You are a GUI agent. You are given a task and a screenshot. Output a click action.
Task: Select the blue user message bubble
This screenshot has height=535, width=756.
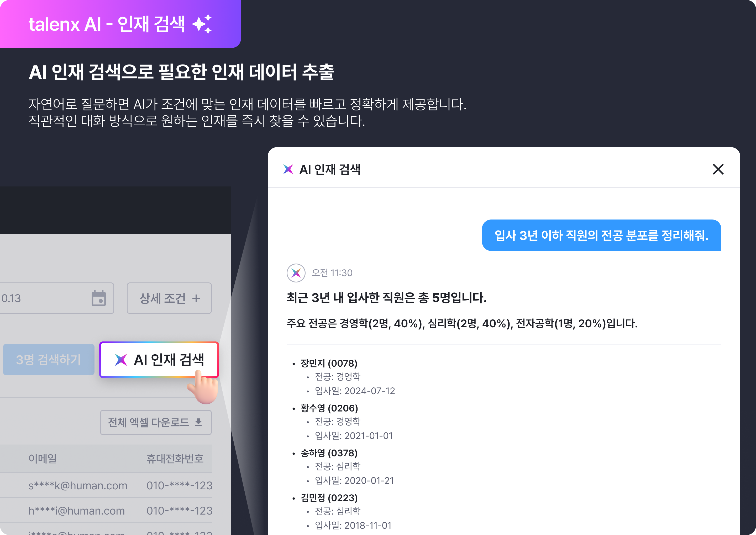coord(601,235)
